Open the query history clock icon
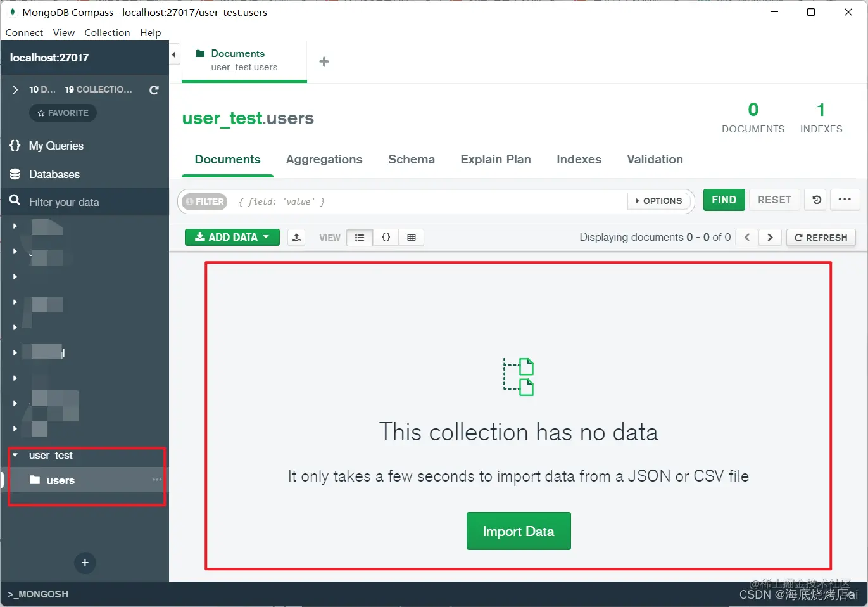The width and height of the screenshot is (868, 607). pos(817,200)
